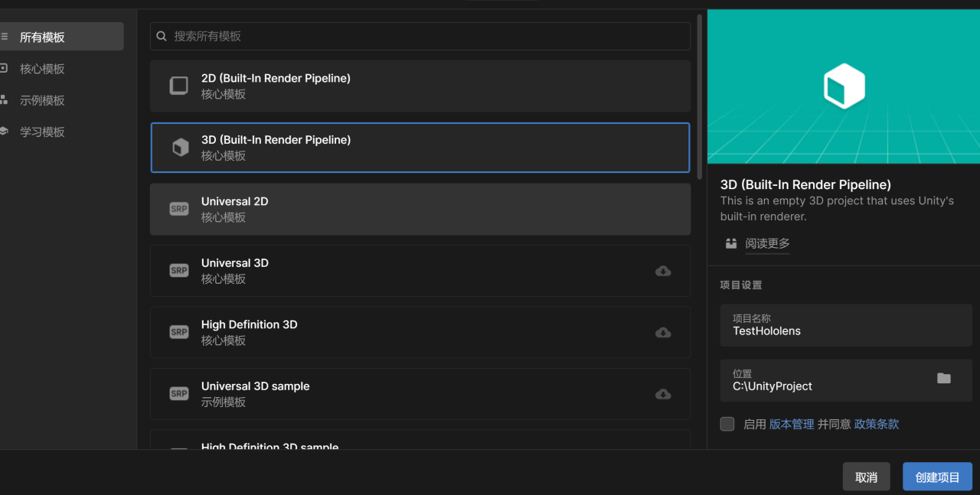980x495 pixels.
Task: Browse location with the folder icon
Action: (x=944, y=379)
